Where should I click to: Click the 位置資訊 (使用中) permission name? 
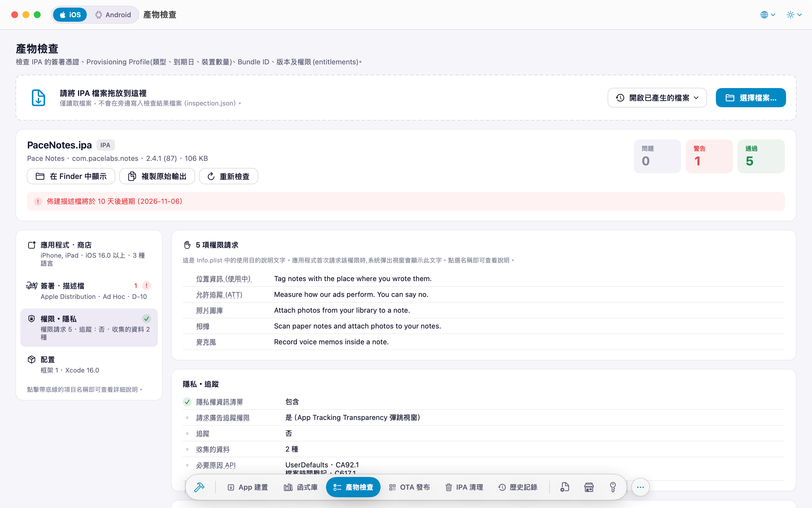(224, 279)
